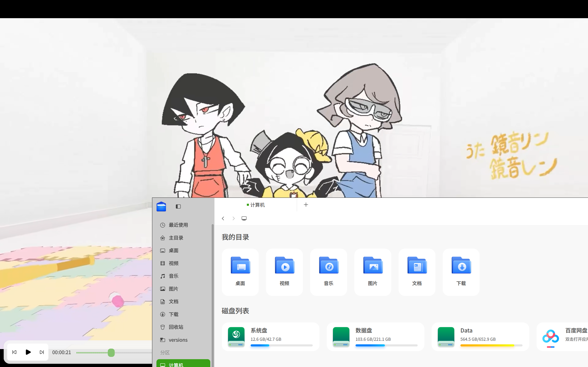Open the file manager app icon
The width and height of the screenshot is (588, 367).
coord(161,206)
